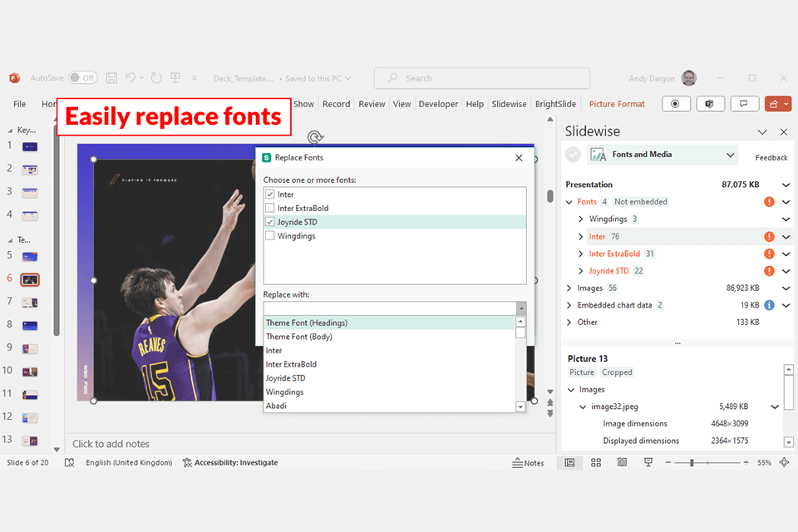Expand the Inter font entry

(581, 237)
